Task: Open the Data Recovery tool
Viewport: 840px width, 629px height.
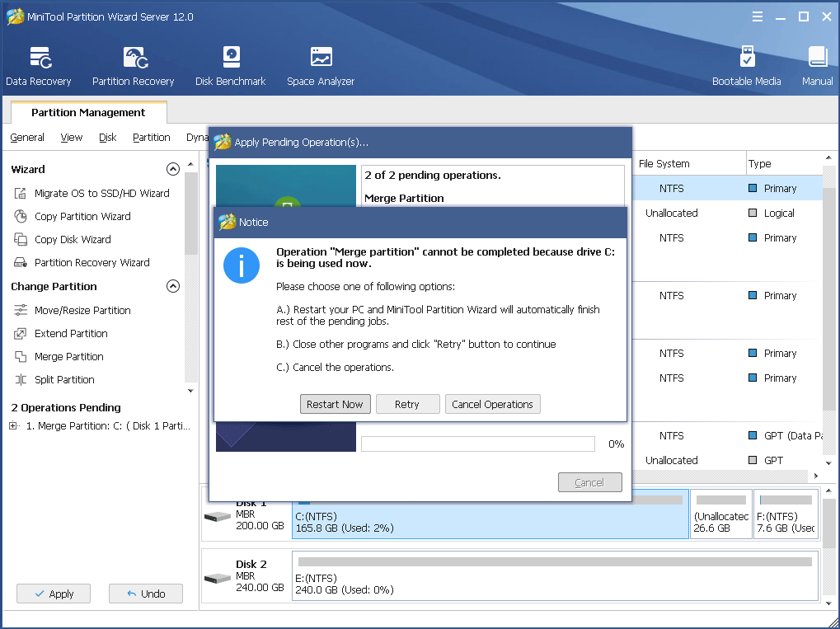Action: tap(39, 66)
